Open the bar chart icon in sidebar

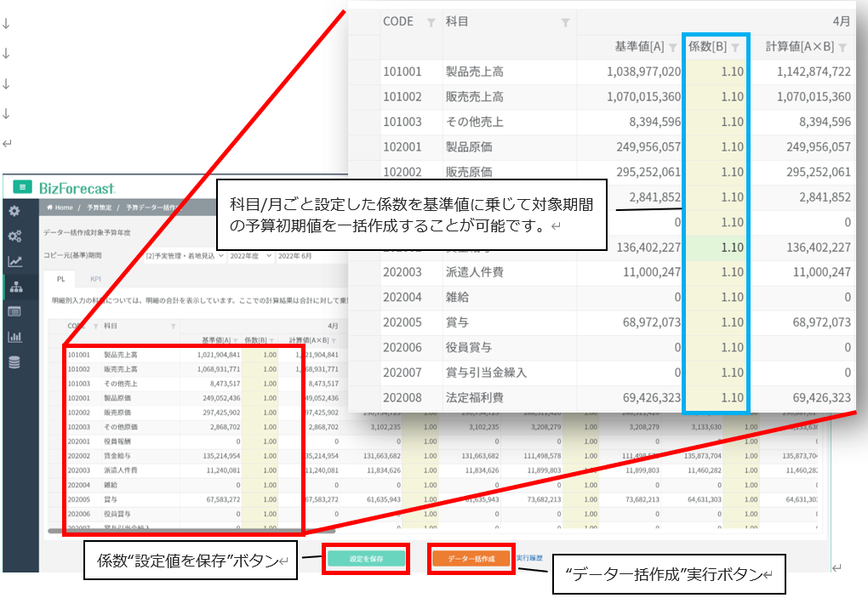[14, 337]
